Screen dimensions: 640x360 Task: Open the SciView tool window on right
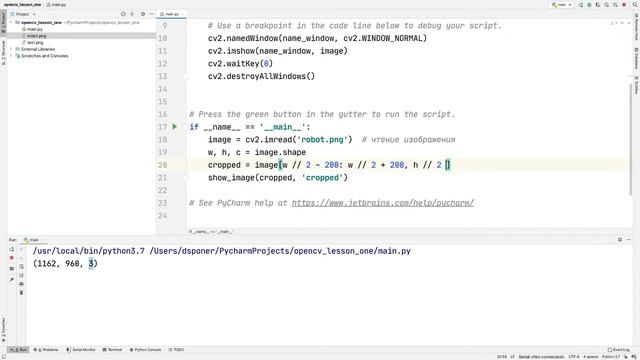coord(636,84)
